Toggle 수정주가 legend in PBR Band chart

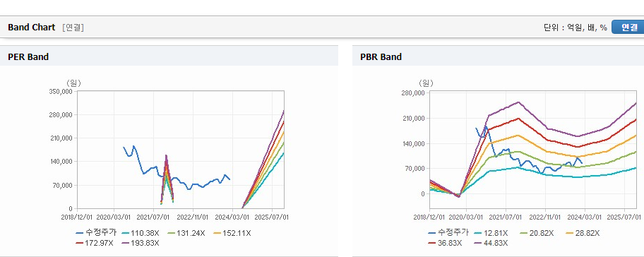448,233
